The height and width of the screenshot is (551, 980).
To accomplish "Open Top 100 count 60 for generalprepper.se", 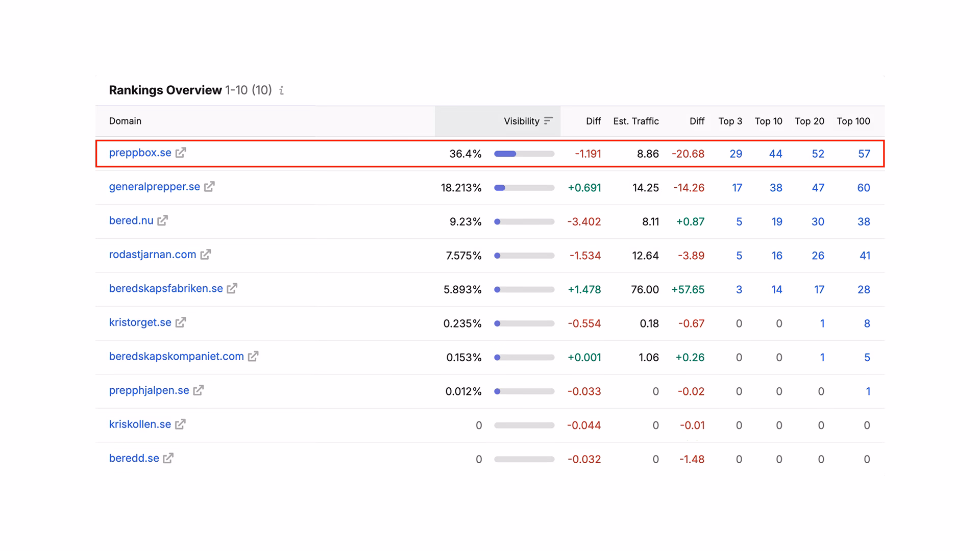I will 863,188.
